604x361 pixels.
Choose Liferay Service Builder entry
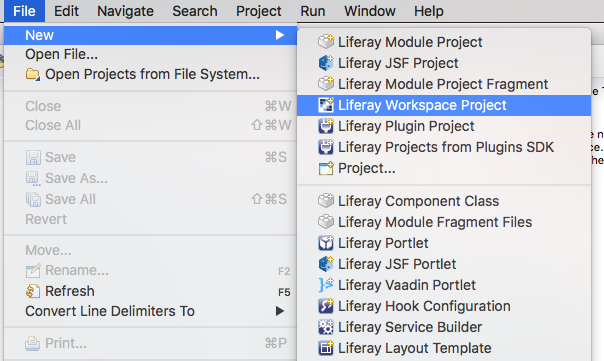pos(444,327)
